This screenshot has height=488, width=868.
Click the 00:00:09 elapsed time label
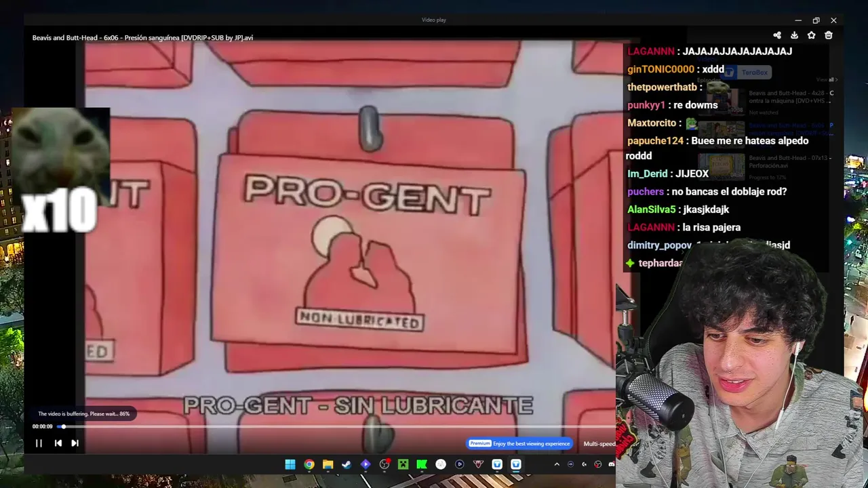pyautogui.click(x=42, y=426)
